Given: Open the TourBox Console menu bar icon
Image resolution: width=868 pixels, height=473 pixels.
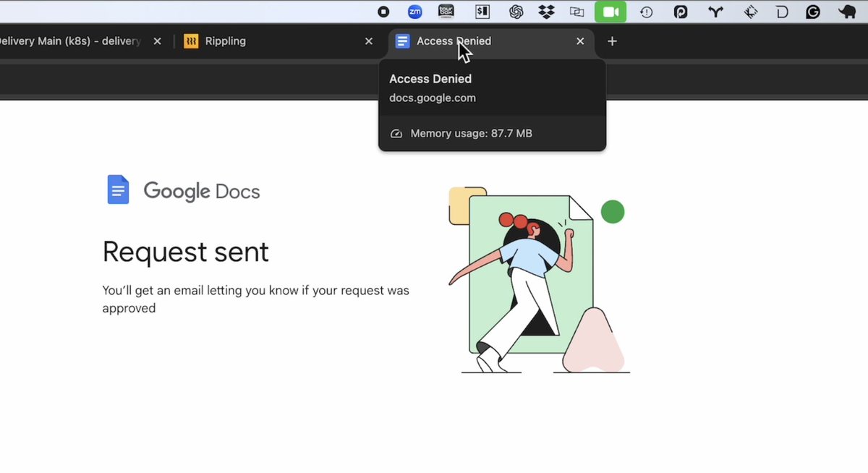Looking at the screenshot, I should [447, 12].
